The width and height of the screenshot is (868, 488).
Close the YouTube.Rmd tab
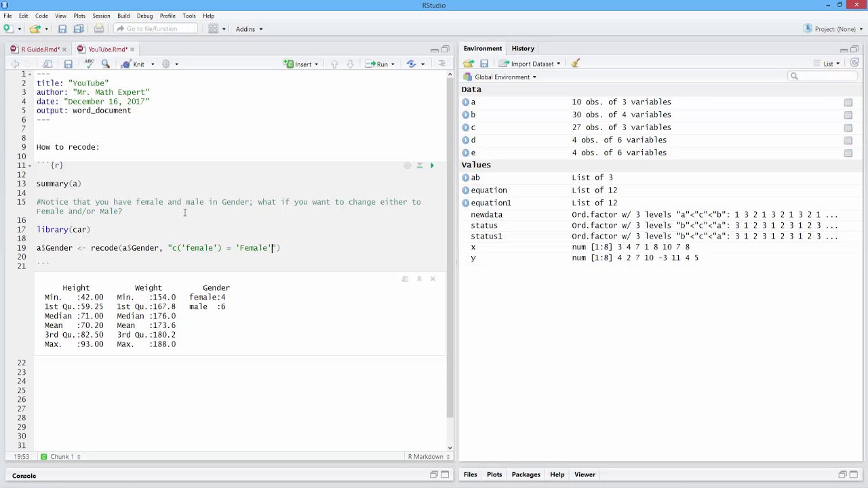tap(132, 49)
